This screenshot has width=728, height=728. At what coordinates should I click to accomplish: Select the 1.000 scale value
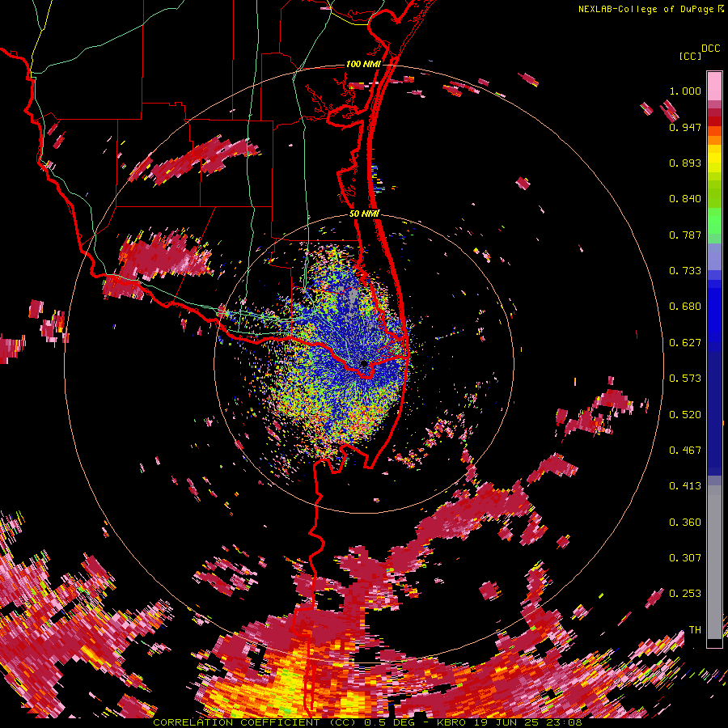685,91
